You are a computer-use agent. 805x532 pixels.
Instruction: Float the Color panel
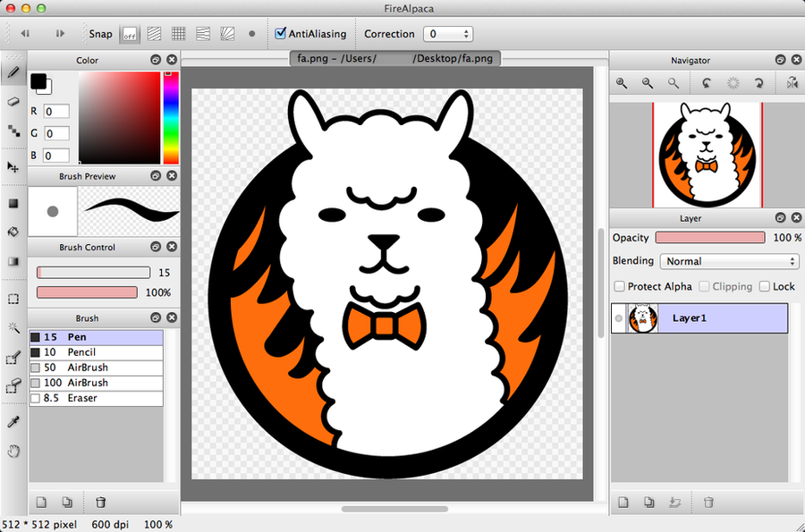[156, 60]
